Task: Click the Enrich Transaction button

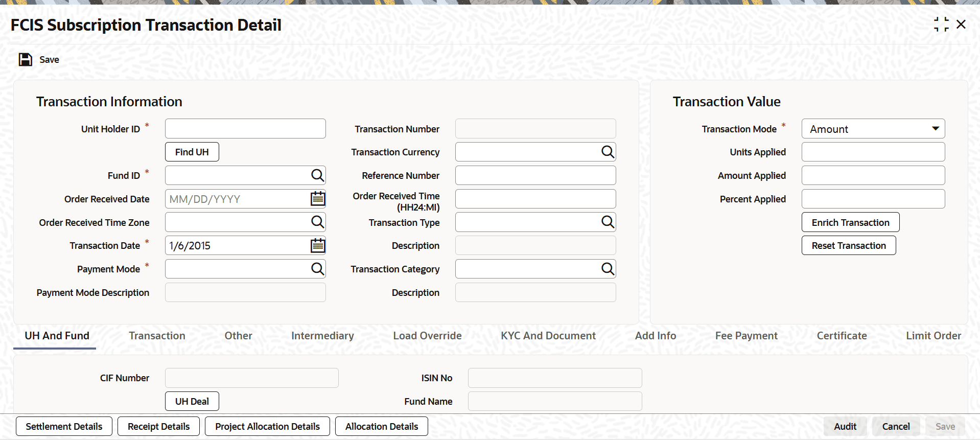Action: pos(851,222)
